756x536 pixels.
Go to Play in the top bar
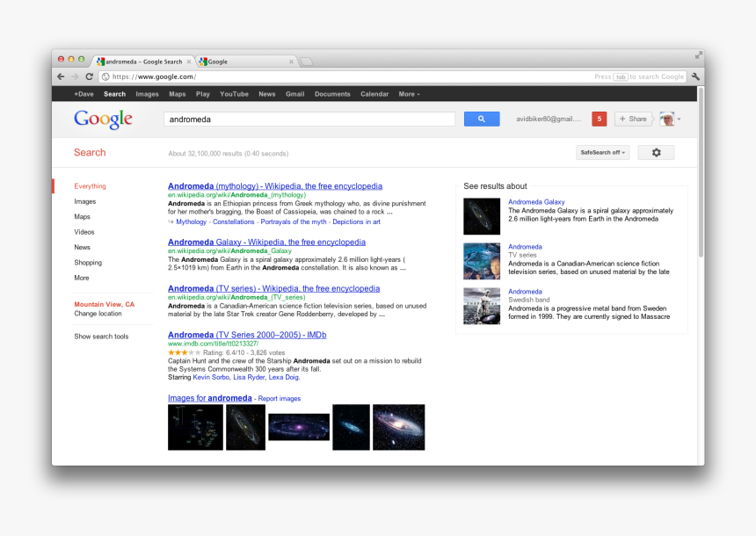(x=203, y=95)
